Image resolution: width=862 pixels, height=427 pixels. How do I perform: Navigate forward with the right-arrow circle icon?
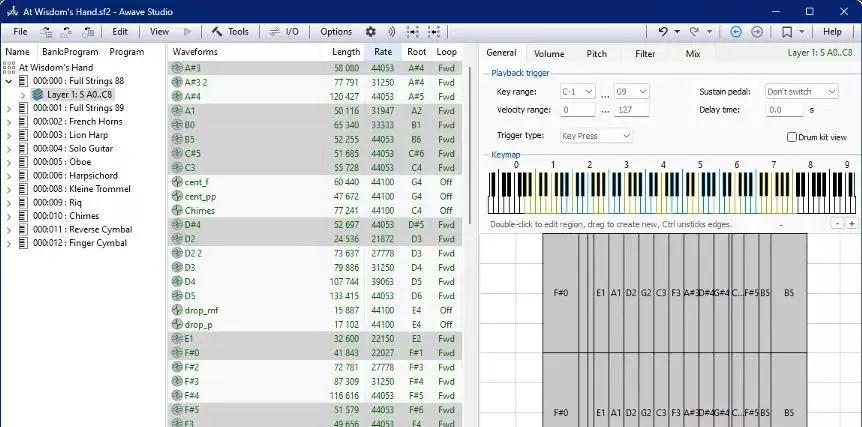point(757,32)
